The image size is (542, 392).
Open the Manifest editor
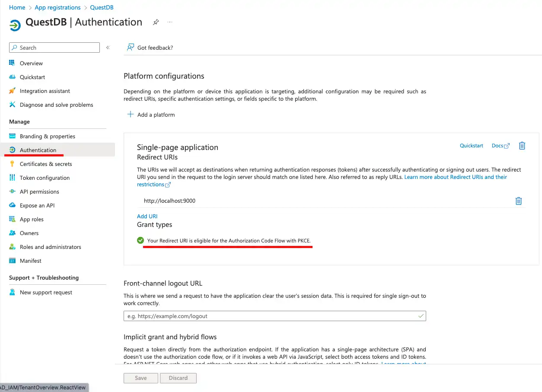click(x=31, y=261)
